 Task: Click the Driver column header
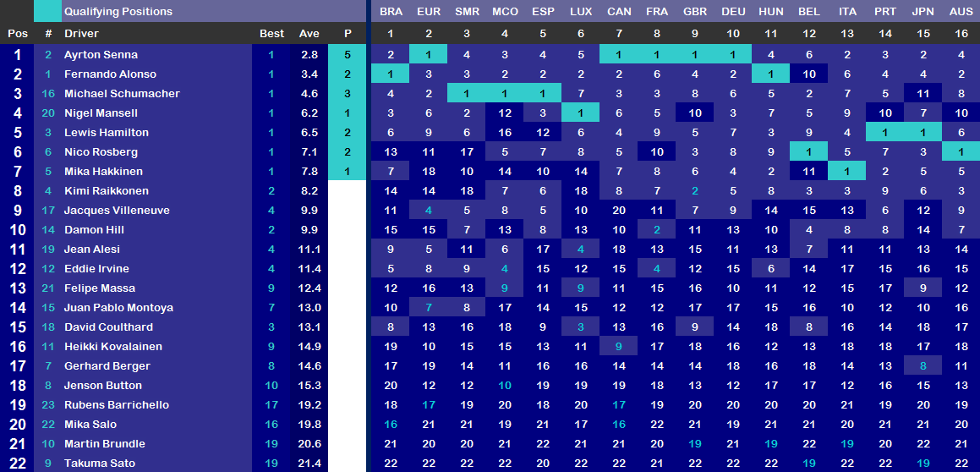tap(81, 34)
